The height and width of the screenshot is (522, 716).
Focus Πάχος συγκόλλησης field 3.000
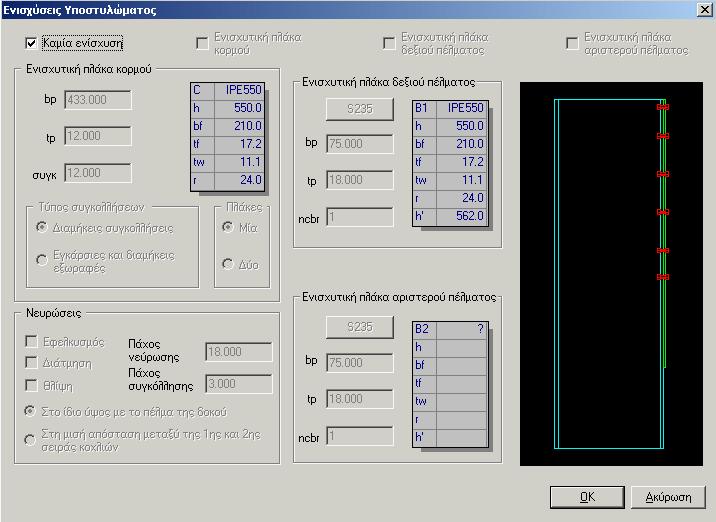(239, 384)
